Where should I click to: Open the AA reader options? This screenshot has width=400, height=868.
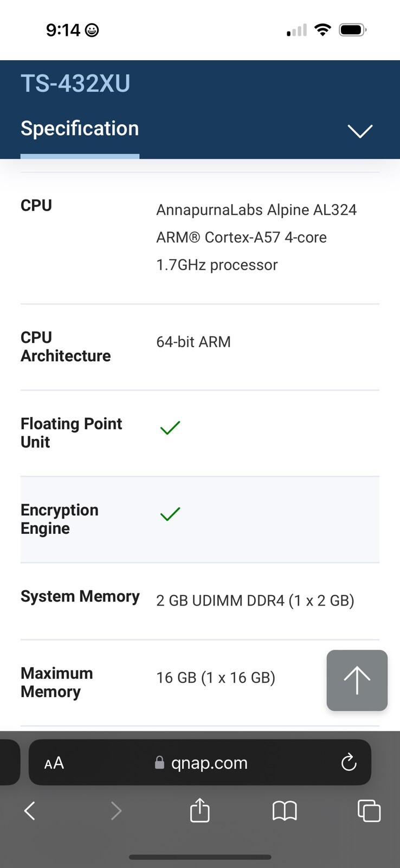54,763
